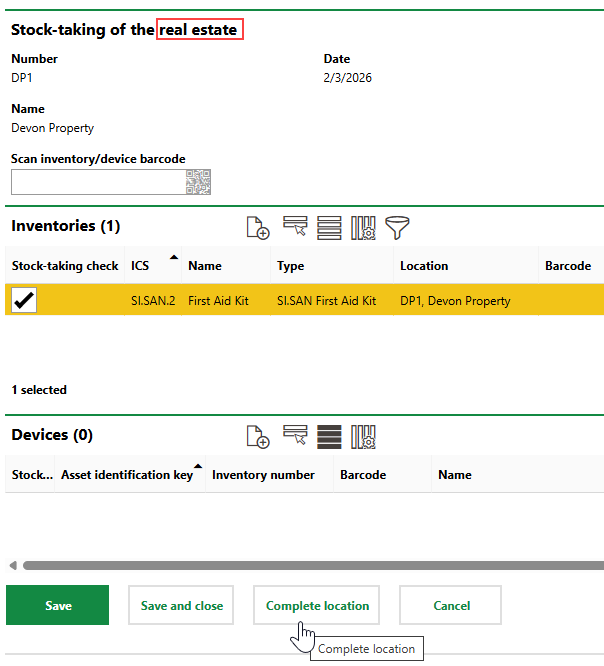Add new inventory with the document-plus icon
The image size is (604, 666).
pyautogui.click(x=258, y=227)
